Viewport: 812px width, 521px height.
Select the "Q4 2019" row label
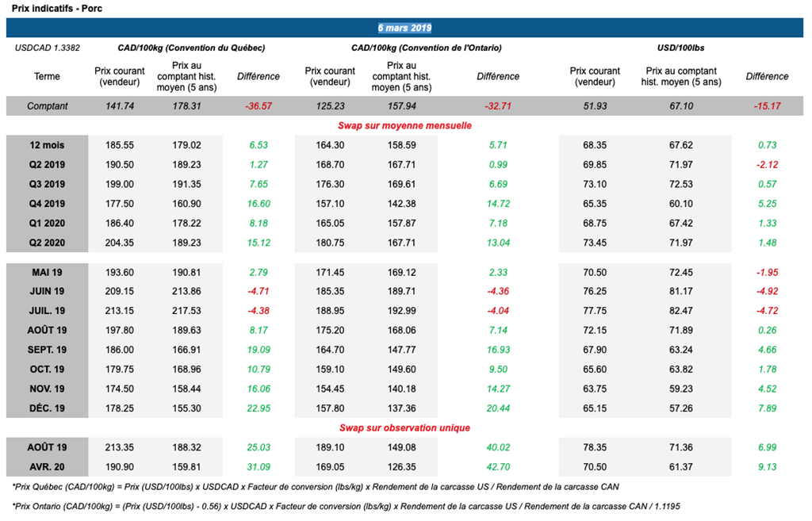pos(47,204)
